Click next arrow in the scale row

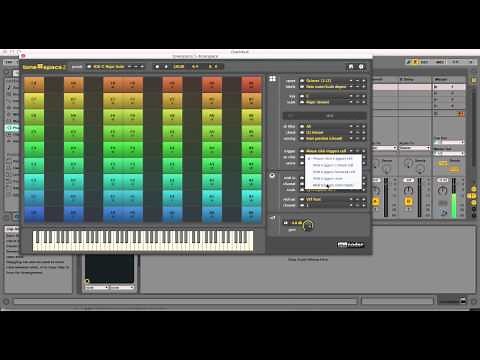click(364, 102)
